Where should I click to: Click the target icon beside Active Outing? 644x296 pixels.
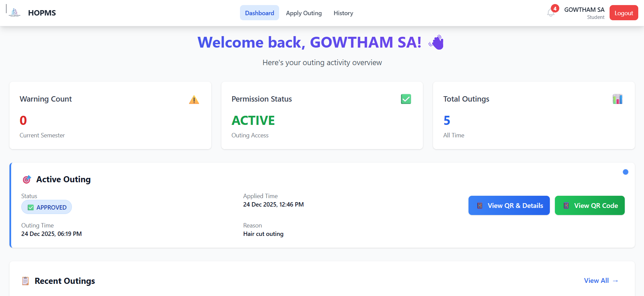tap(27, 180)
